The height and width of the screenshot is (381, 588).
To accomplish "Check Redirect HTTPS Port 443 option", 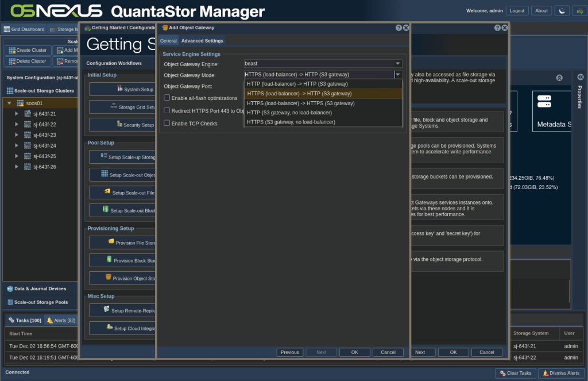I will click(x=167, y=110).
